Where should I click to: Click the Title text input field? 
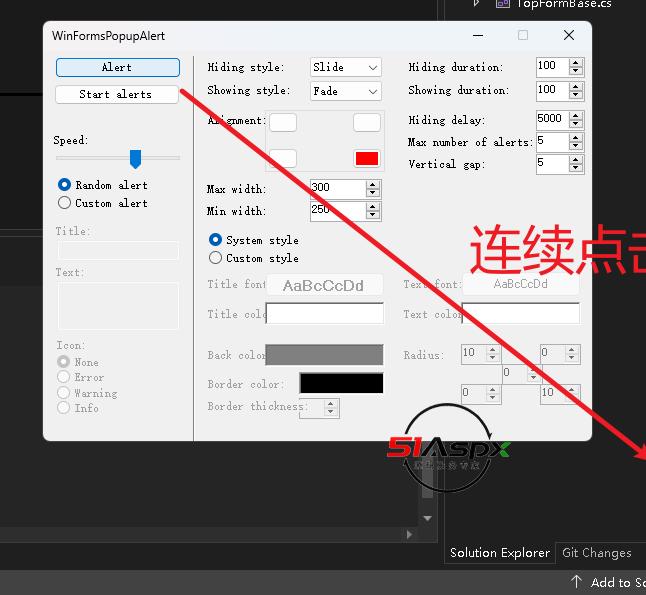point(118,251)
